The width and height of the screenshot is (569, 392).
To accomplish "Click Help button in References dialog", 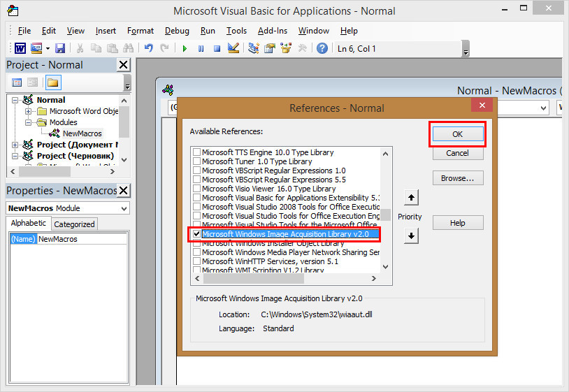I will [x=457, y=223].
